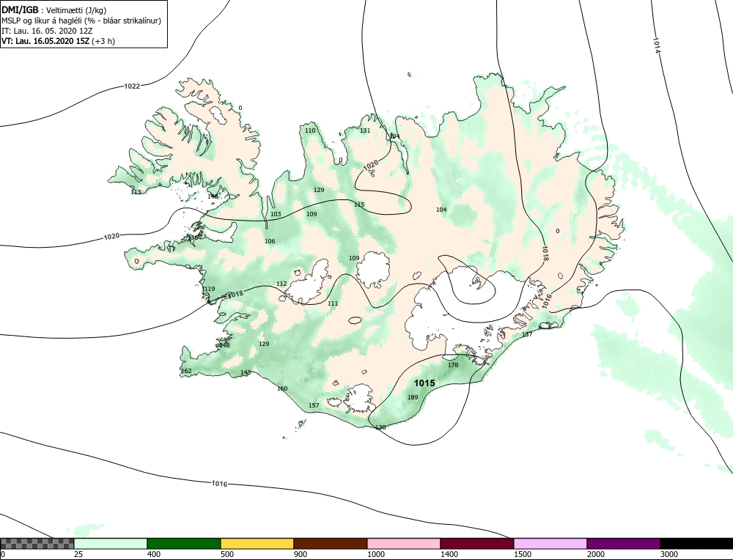Choose the purple 2000–3000 legend swatch

point(623,543)
